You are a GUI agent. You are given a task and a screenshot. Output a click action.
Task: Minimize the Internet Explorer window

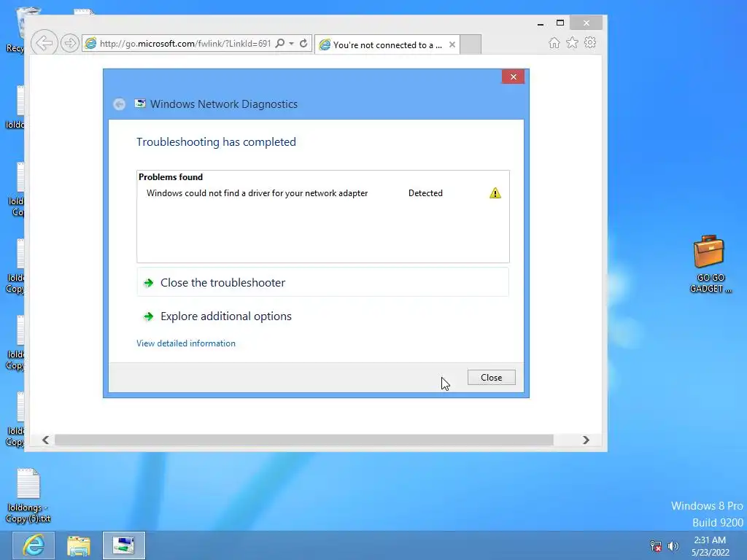[541, 23]
